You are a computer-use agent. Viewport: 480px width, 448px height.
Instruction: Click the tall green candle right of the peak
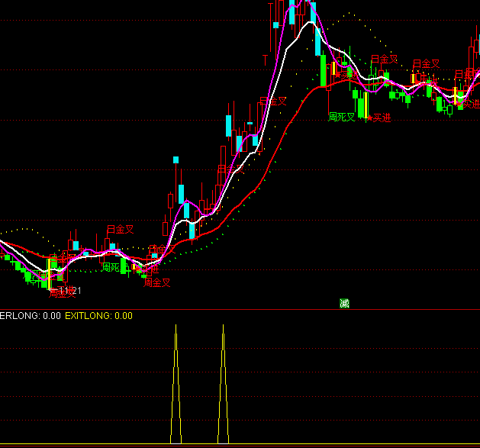[324, 70]
